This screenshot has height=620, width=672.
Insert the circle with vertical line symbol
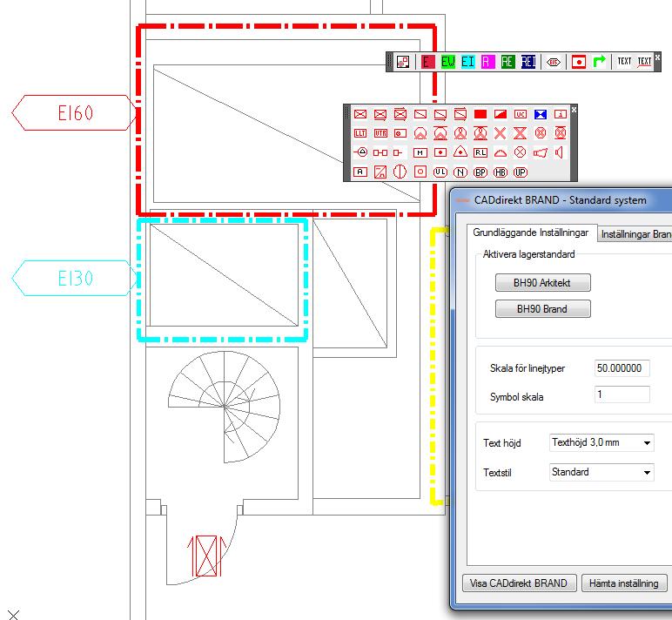(x=400, y=172)
